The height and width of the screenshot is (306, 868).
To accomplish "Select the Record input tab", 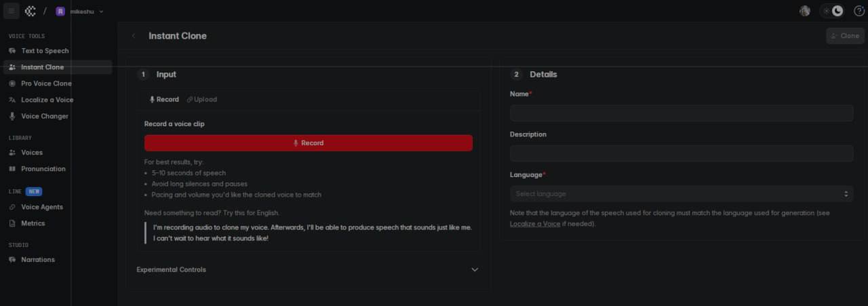I will coord(164,100).
